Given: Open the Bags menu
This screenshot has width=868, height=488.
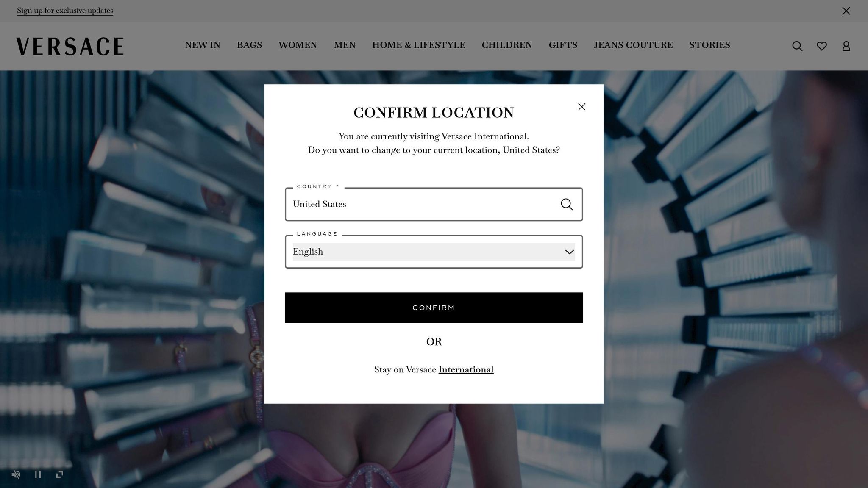Looking at the screenshot, I should tap(249, 45).
